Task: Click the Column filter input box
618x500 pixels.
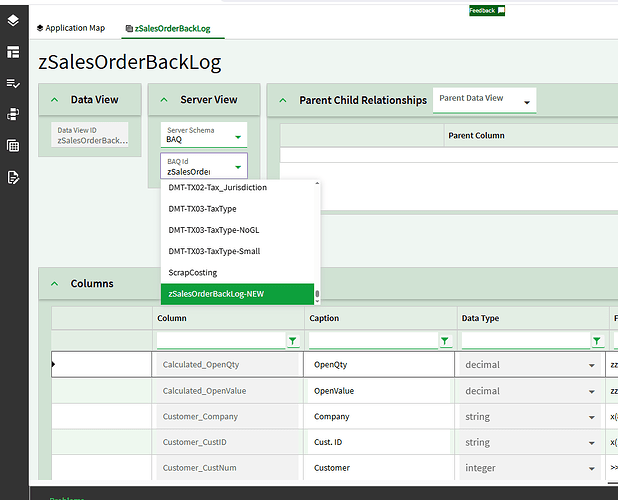Action: [x=221, y=341]
